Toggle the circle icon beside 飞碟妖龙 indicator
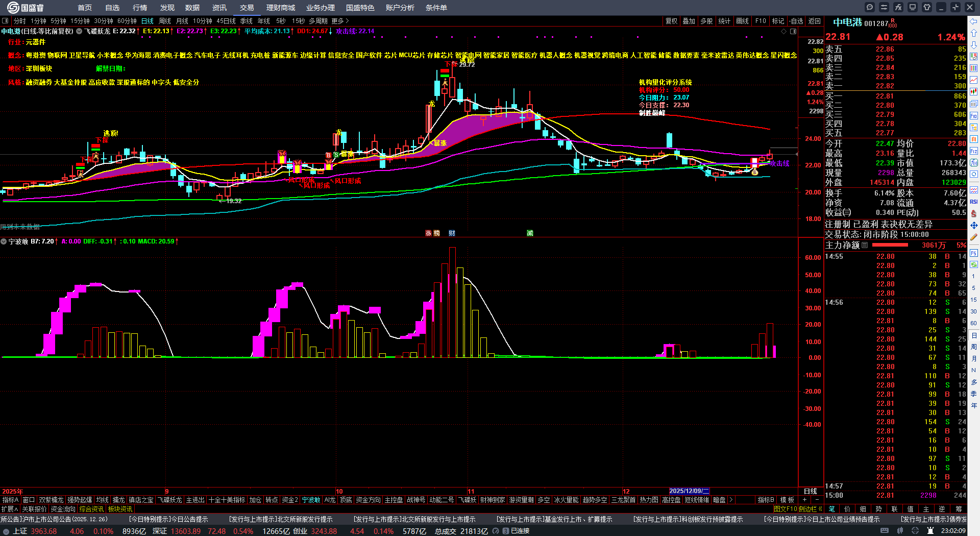Screen dimensions: 980x536 [x=79, y=31]
